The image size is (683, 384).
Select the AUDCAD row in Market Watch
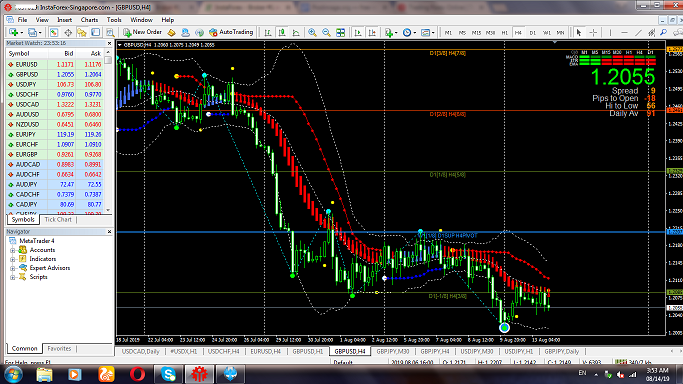54,165
